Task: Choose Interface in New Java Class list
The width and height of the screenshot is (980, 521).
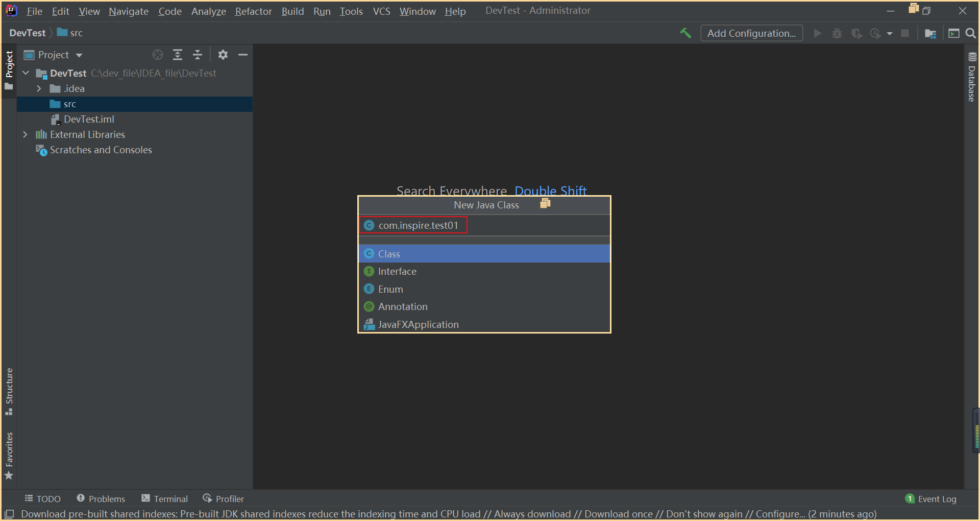Action: tap(484, 271)
